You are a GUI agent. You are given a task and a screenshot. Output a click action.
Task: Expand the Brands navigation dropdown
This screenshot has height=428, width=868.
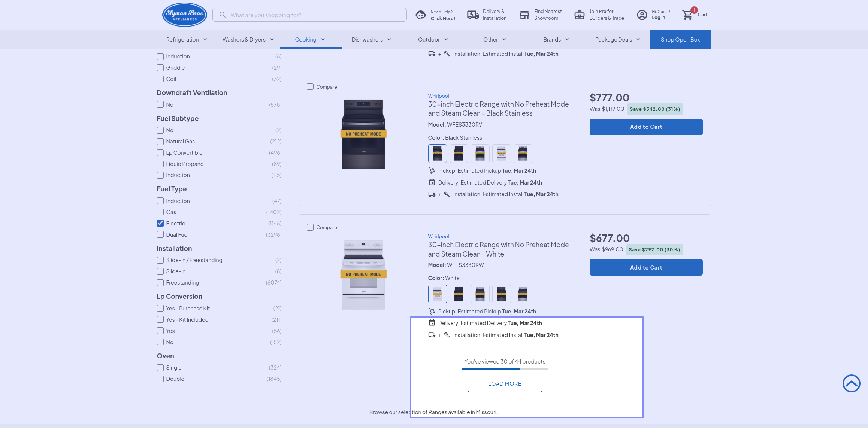(556, 40)
